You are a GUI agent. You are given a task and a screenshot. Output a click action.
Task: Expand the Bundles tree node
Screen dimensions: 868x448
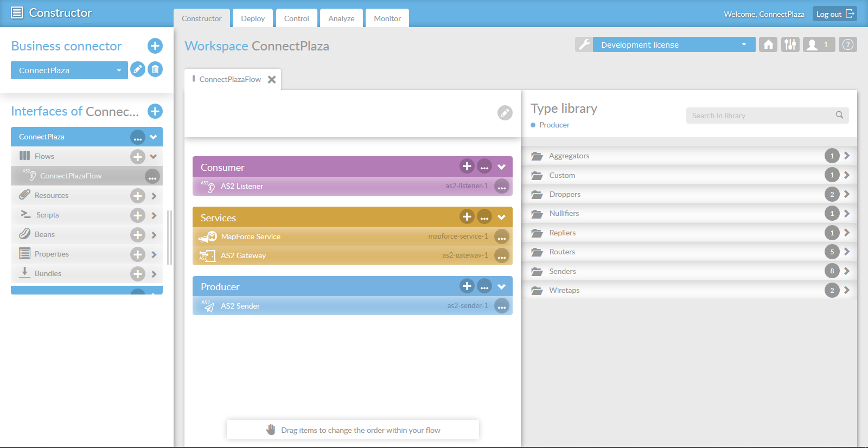pyautogui.click(x=154, y=274)
